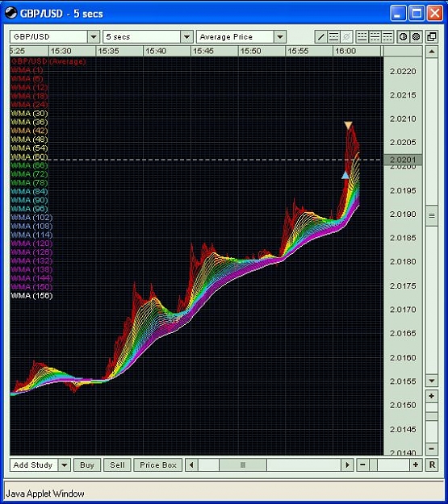
Task: Click the plus button for vertical price zoom
Action: tap(432, 396)
